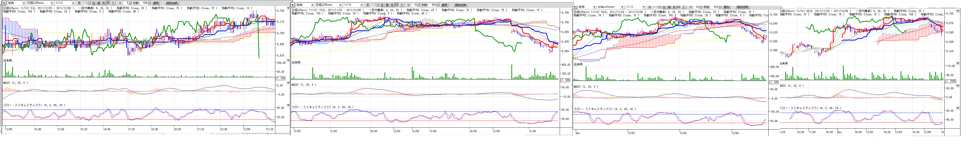This screenshot has width=980, height=157.
Task: Click the 日 (daily) button in 5-minute chart
Action: [94, 3]
